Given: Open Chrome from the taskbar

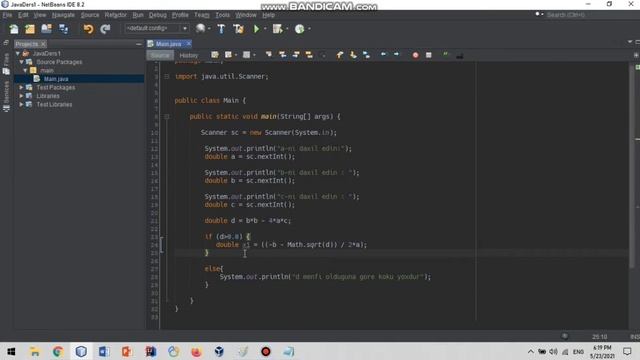Looking at the screenshot, I should coord(58,351).
